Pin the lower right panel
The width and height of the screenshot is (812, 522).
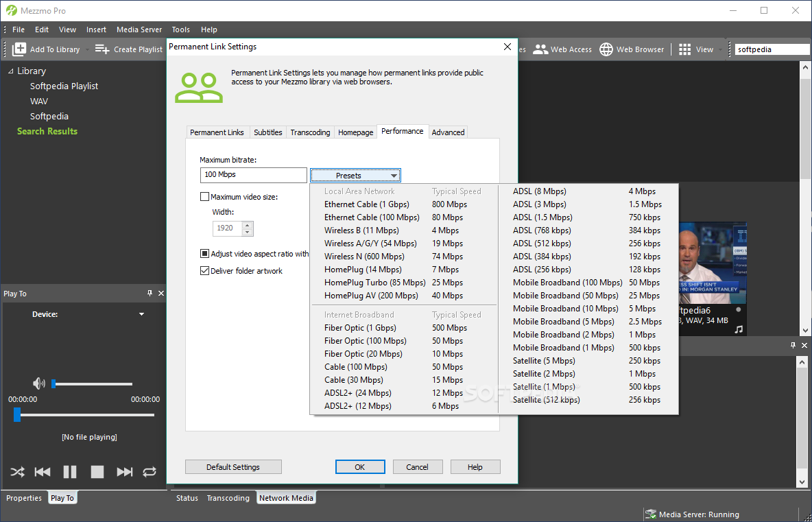[x=793, y=345]
